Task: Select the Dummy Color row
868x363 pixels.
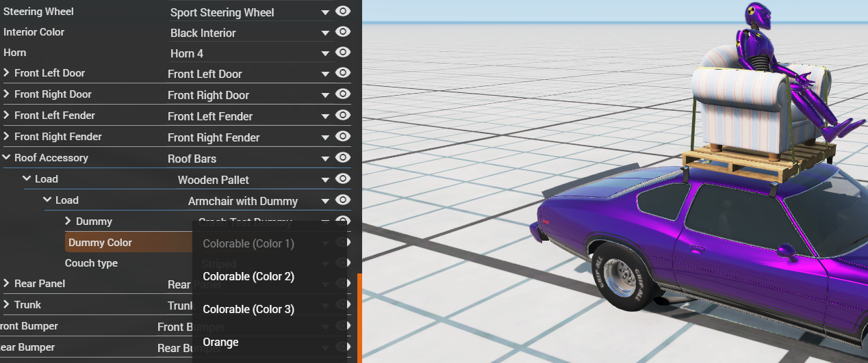Action: (129, 242)
